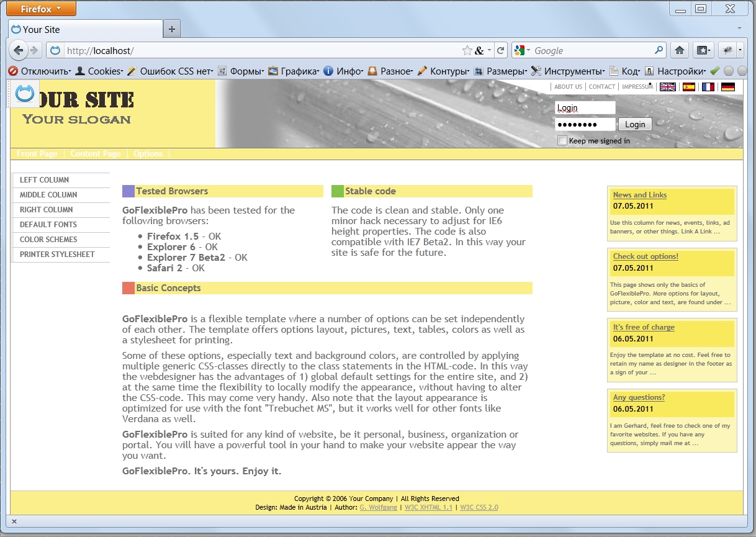
Task: Open the Контуры developer toolbar menu
Action: click(x=443, y=71)
